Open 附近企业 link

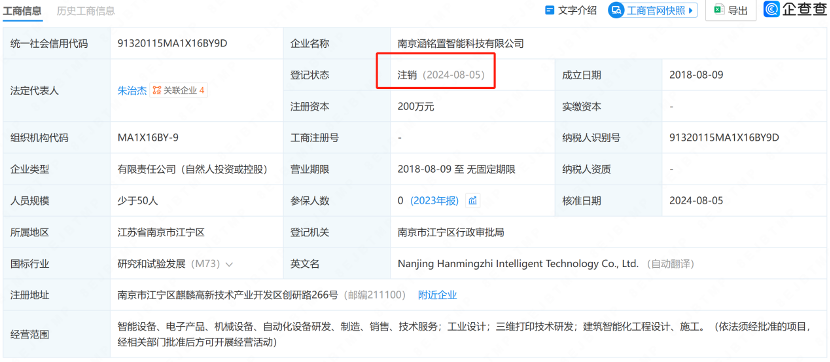(x=437, y=295)
